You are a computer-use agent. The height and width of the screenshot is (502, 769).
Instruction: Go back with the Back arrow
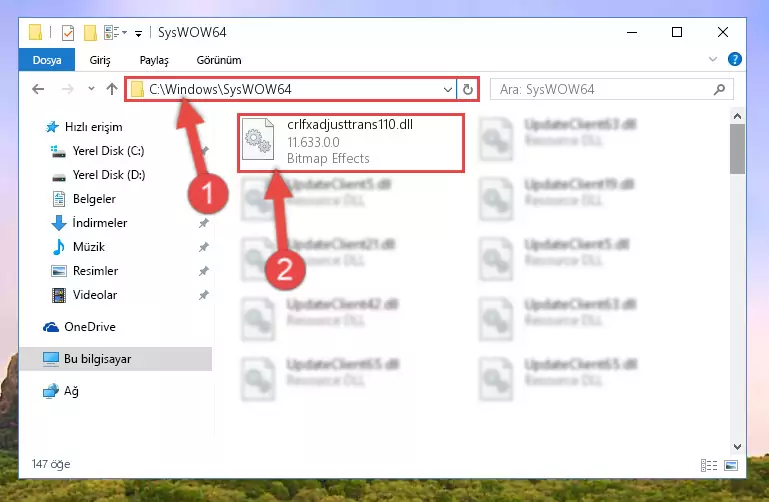(38, 89)
